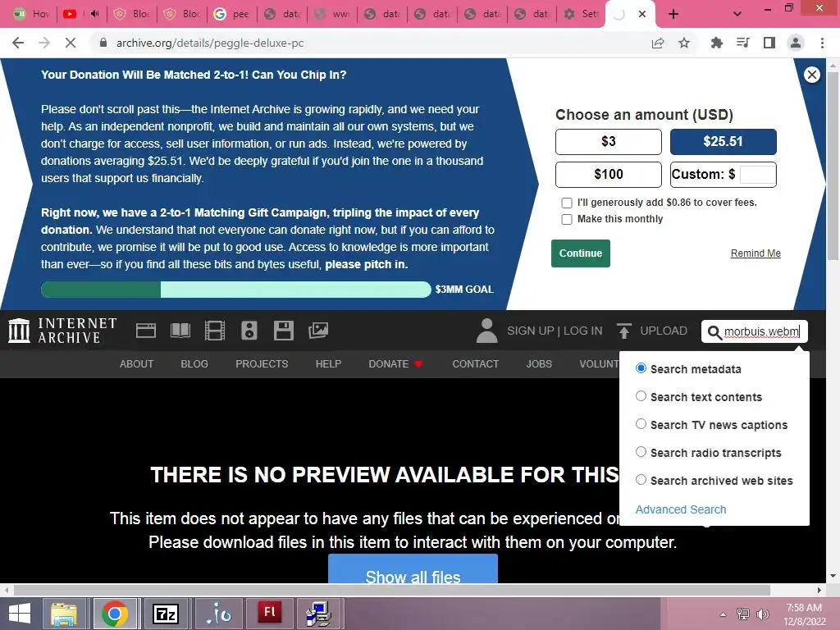Open the Chrome profile icon
840x630 pixels.
coord(796,43)
